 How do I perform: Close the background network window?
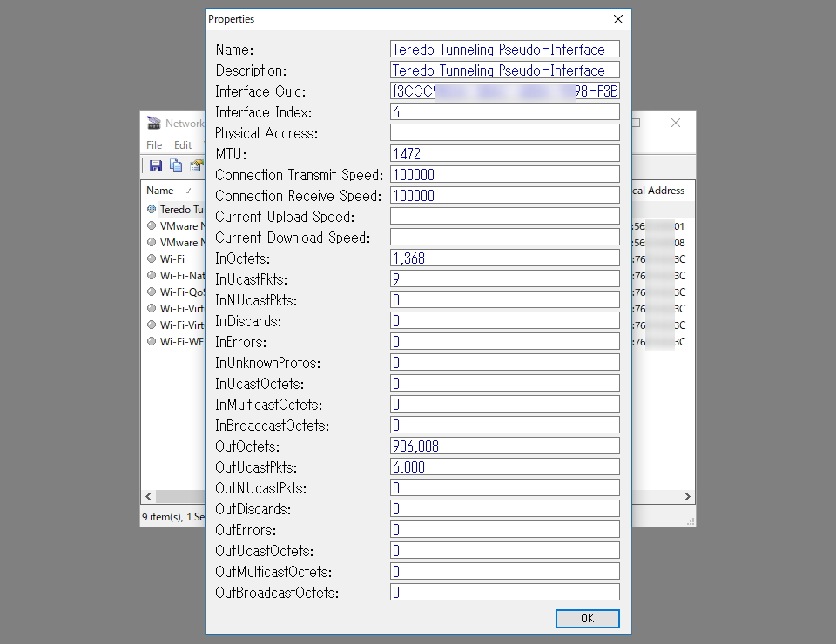click(x=676, y=123)
